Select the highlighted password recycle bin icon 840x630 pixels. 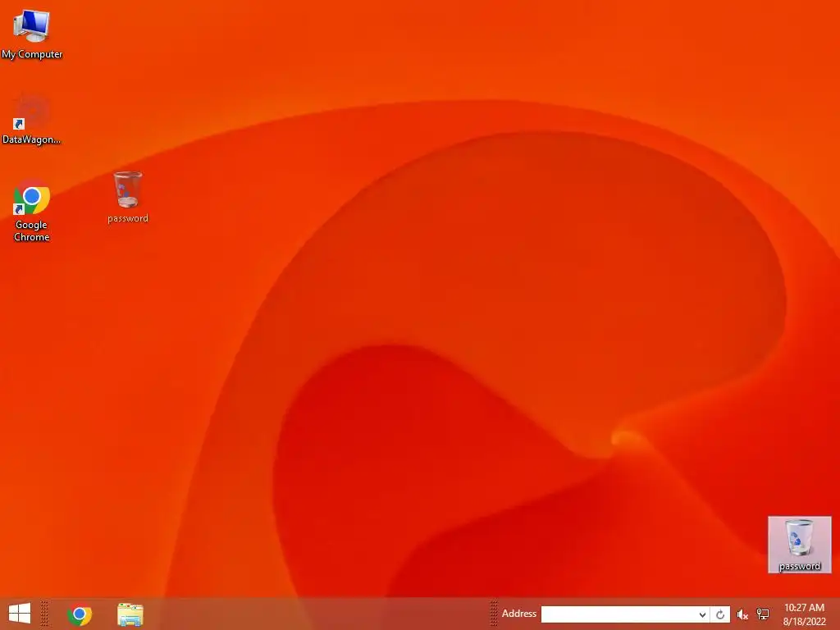point(799,545)
